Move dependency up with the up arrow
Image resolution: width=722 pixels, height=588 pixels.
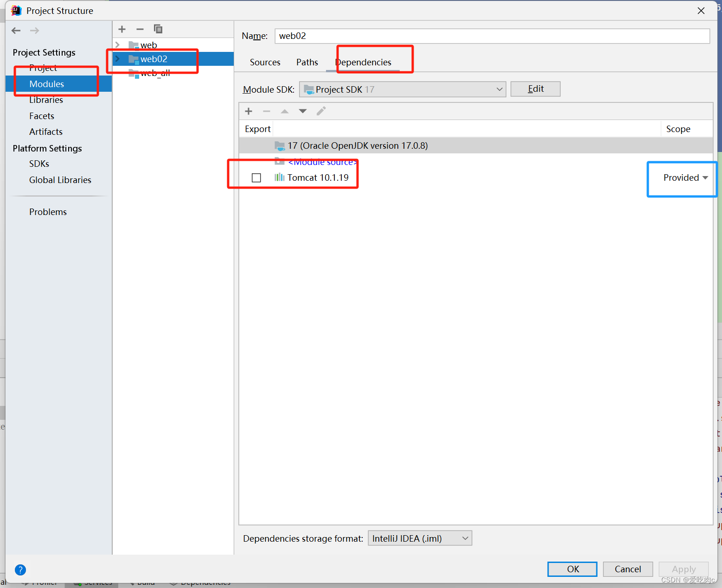pos(285,111)
